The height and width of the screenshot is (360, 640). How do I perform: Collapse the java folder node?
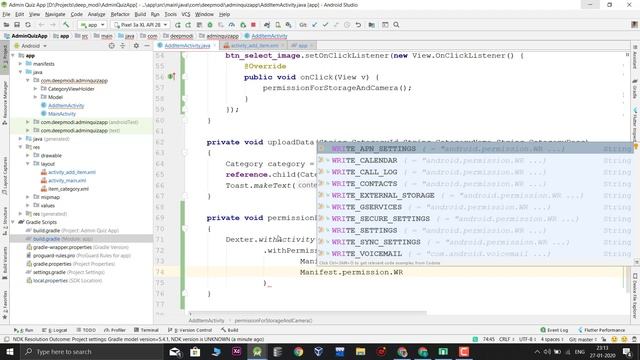20,72
